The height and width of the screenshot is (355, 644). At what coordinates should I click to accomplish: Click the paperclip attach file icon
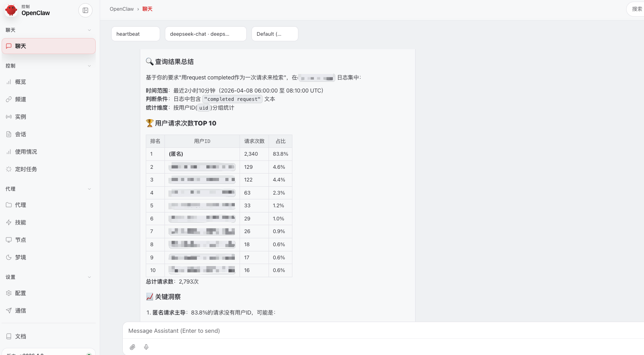(133, 347)
